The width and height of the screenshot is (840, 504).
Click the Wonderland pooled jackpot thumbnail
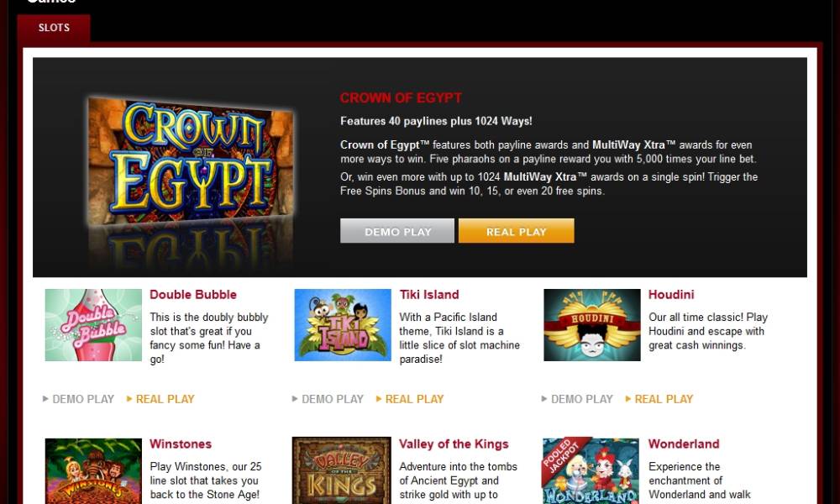pyautogui.click(x=591, y=470)
